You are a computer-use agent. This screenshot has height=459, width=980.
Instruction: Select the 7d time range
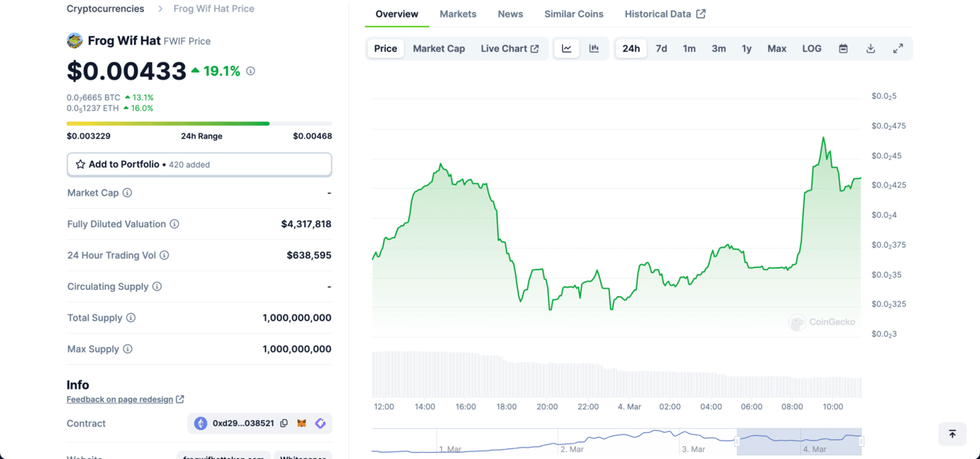pyautogui.click(x=661, y=48)
